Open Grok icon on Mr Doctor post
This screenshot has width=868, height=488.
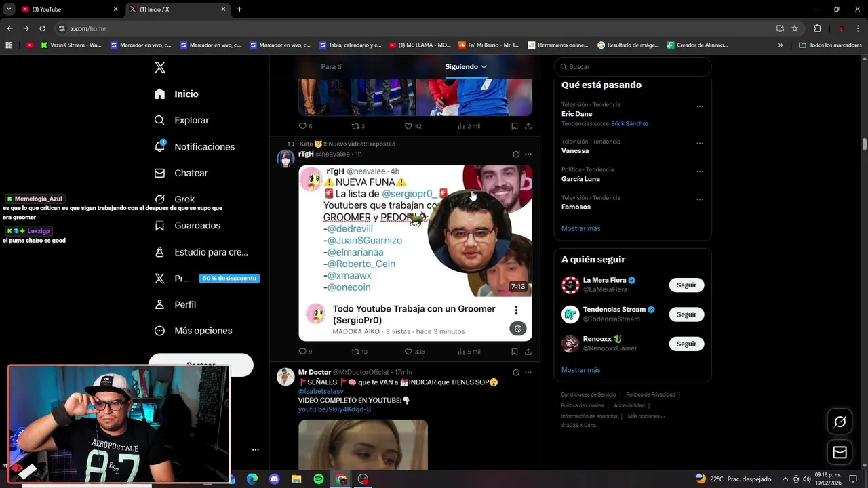[x=516, y=373]
